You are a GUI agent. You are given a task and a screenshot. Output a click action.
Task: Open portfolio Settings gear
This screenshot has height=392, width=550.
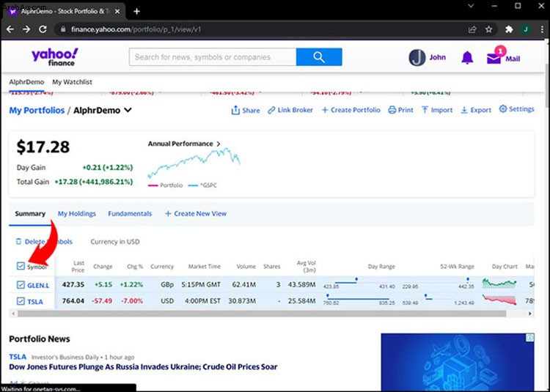[516, 109]
